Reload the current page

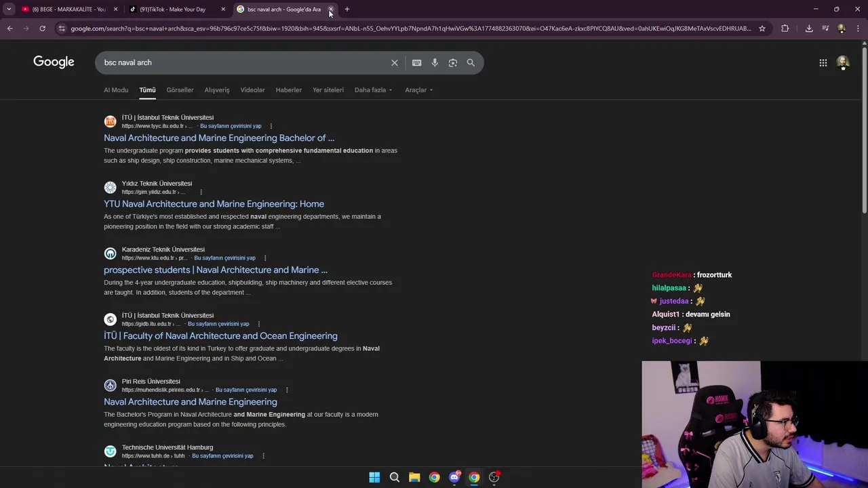pos(42,28)
